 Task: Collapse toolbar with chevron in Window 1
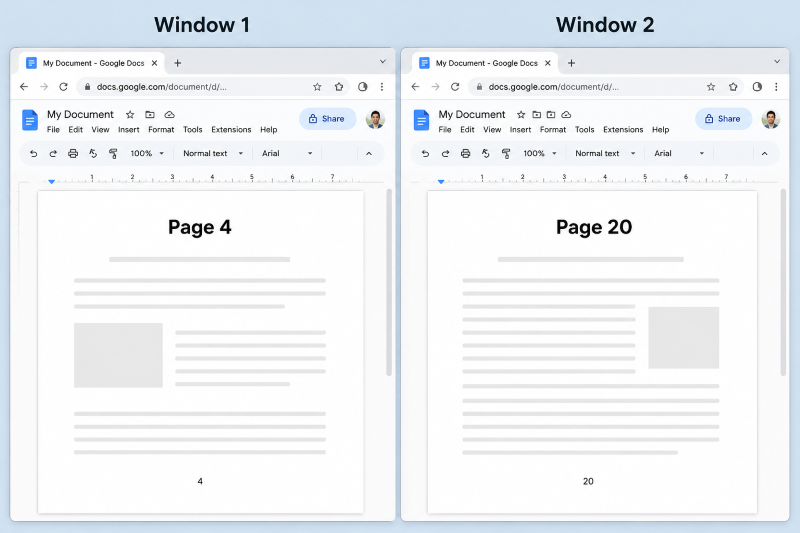369,154
